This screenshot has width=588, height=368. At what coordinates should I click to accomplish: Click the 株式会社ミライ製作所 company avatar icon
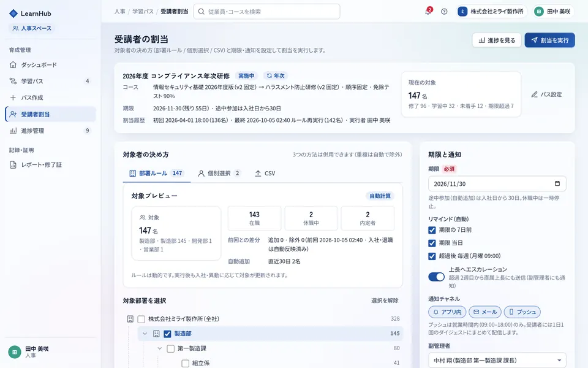pyautogui.click(x=462, y=12)
